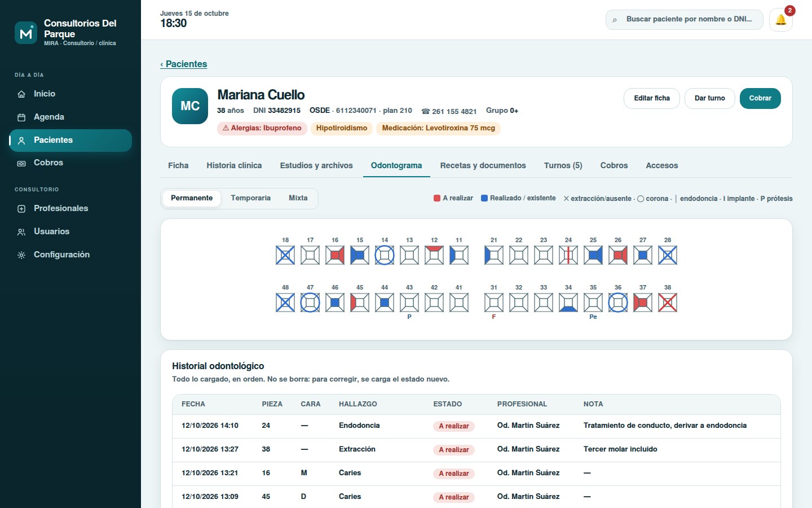Image resolution: width=812 pixels, height=508 pixels.
Task: Select tooth 43 labeled P
Action: click(x=409, y=303)
